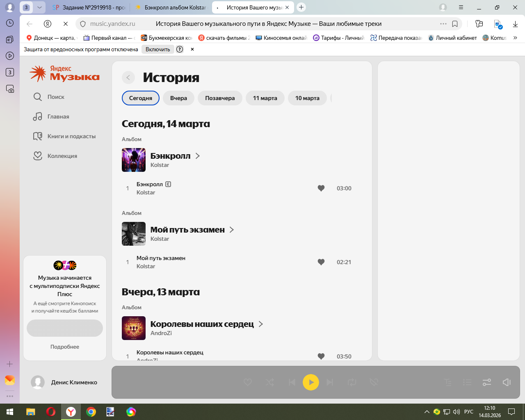Open the play queue list icon in the player
Viewport: 525px width, 420px height.
click(467, 382)
